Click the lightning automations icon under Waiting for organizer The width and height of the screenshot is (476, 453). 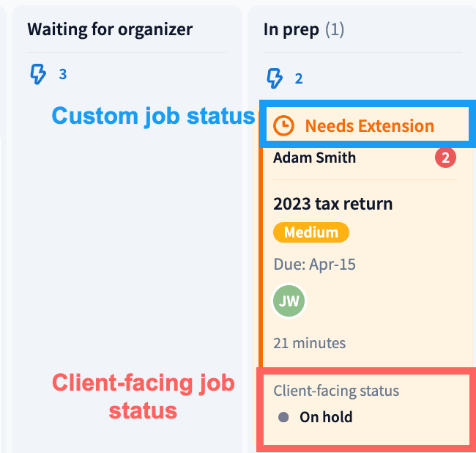point(37,74)
